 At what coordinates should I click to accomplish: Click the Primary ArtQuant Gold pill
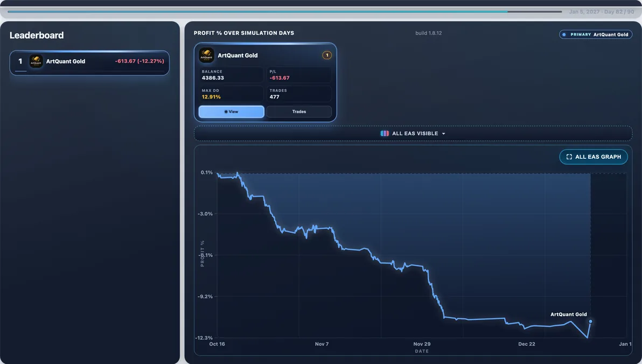click(x=595, y=34)
